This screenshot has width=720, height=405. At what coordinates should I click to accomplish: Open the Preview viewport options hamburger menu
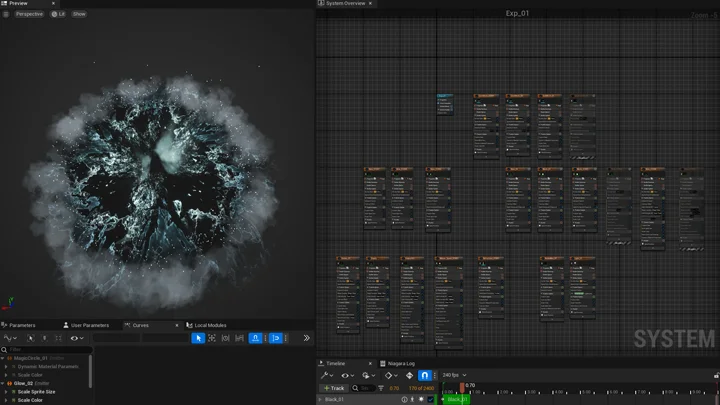(x=6, y=14)
